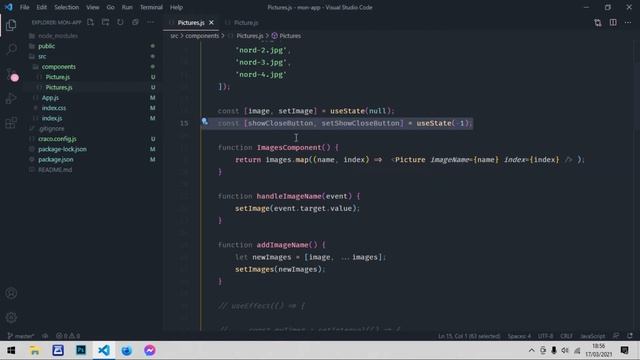This screenshot has height=360, width=640.
Task: Click the Open Changes editor icon
Action: (x=598, y=23)
